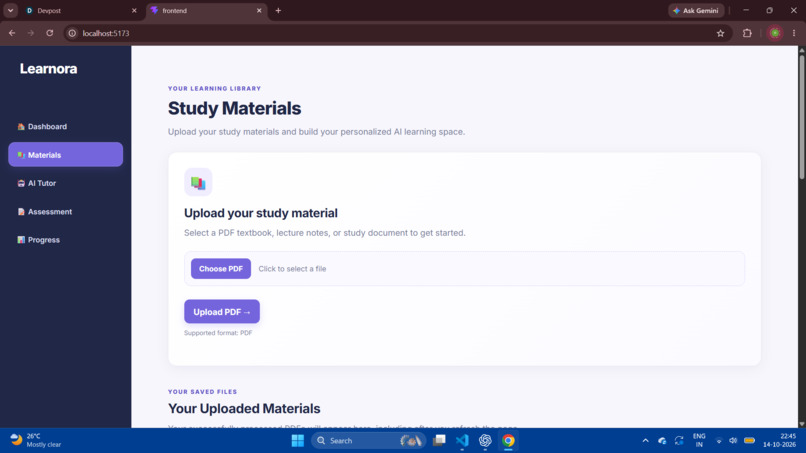806x453 pixels.
Task: Open the browser extensions menu
Action: point(747,33)
